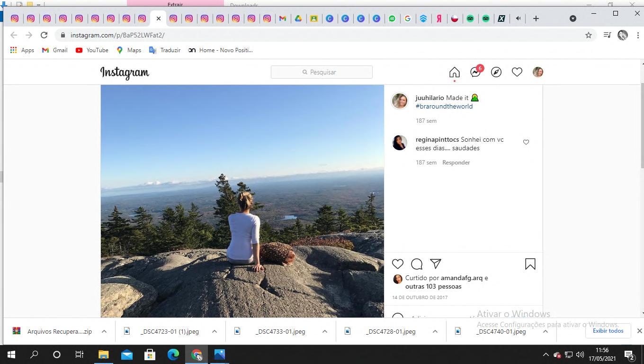Screen dimensions: 644x364
Task: Open Windows notification center
Action: [630, 355]
